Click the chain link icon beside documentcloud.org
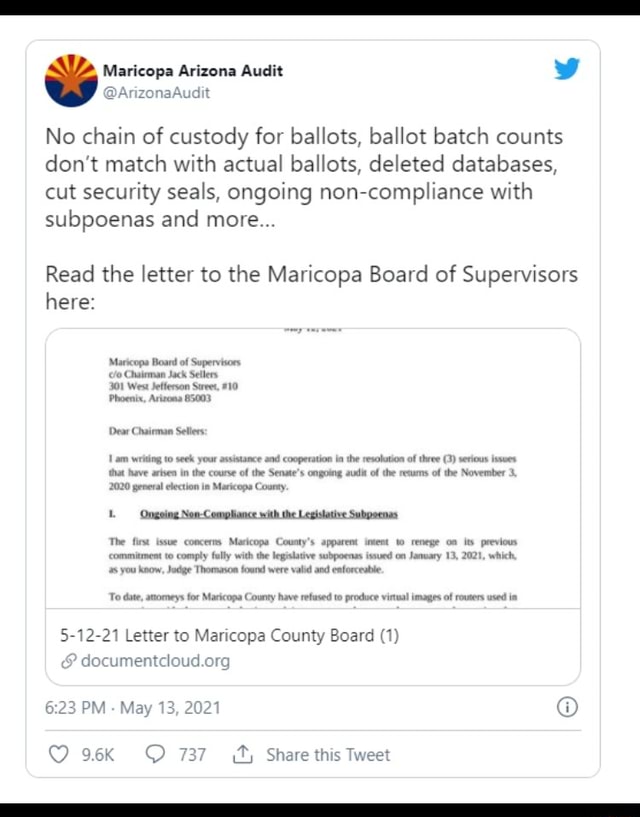 tap(68, 661)
